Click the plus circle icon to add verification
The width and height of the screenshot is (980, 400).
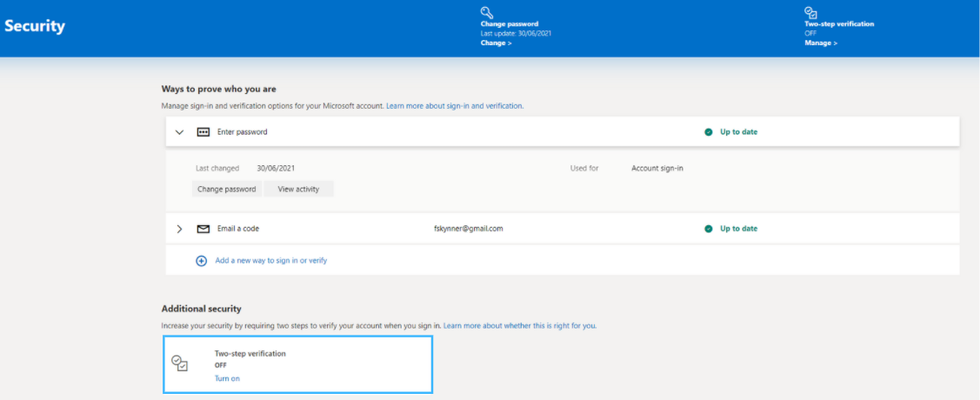click(x=201, y=261)
